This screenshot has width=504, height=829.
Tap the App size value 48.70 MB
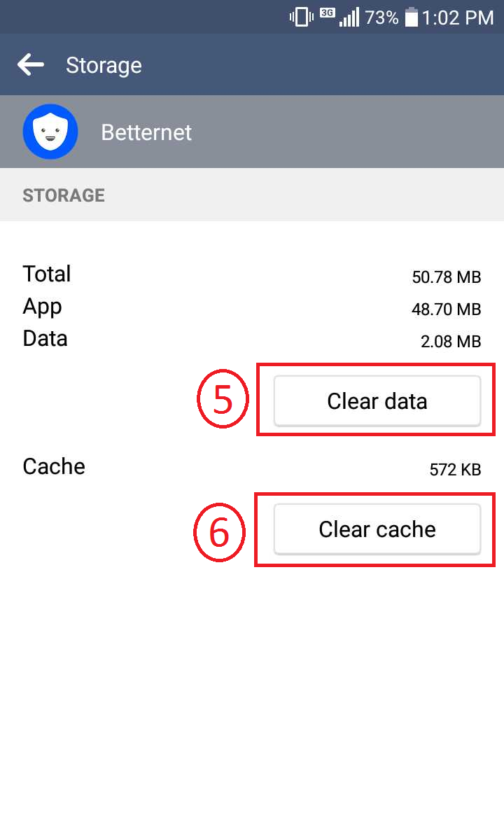(447, 309)
